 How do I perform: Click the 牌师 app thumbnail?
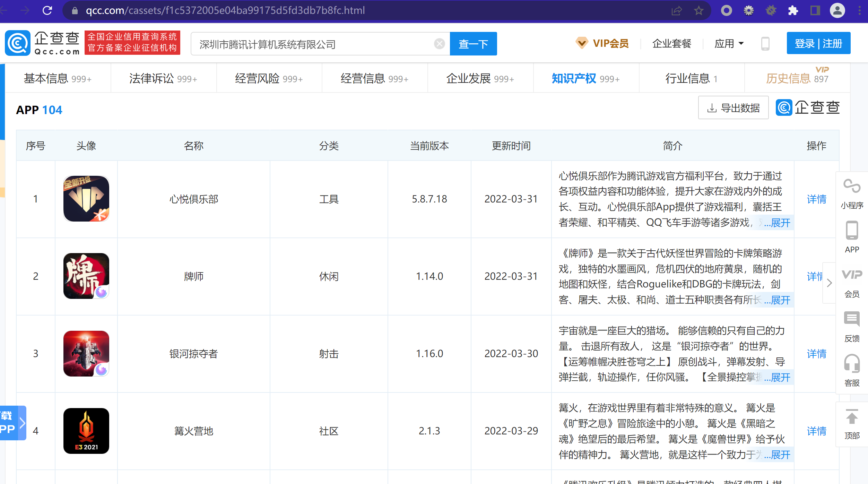(86, 276)
